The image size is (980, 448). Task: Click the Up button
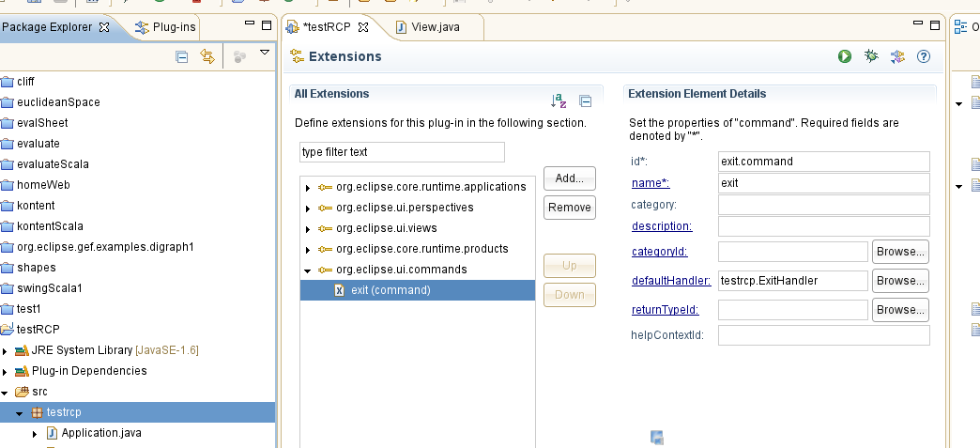tap(570, 266)
